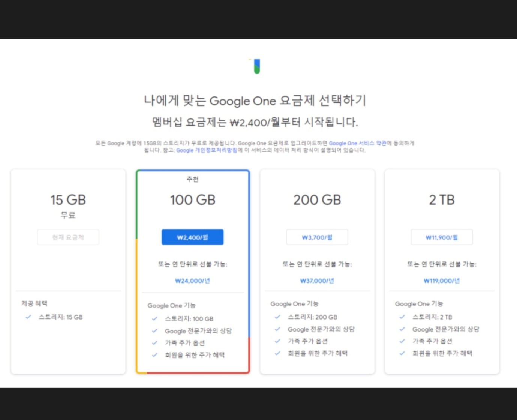Click the 2 TB plan title

pyautogui.click(x=442, y=200)
